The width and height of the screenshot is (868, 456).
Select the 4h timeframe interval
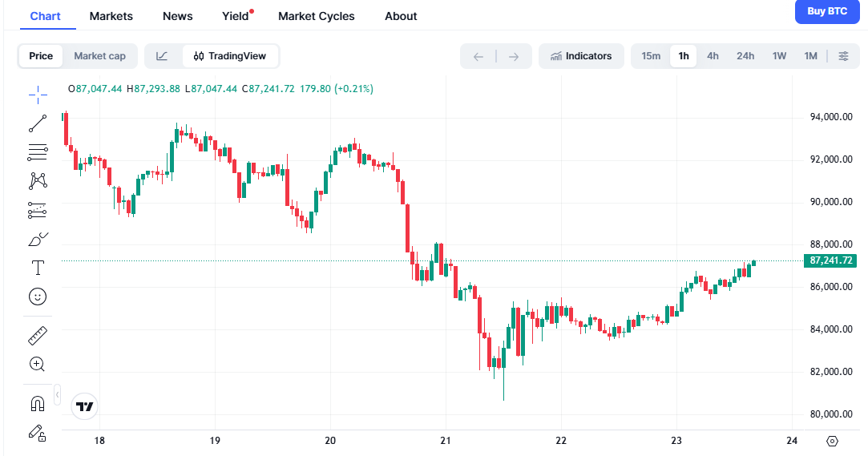click(713, 56)
